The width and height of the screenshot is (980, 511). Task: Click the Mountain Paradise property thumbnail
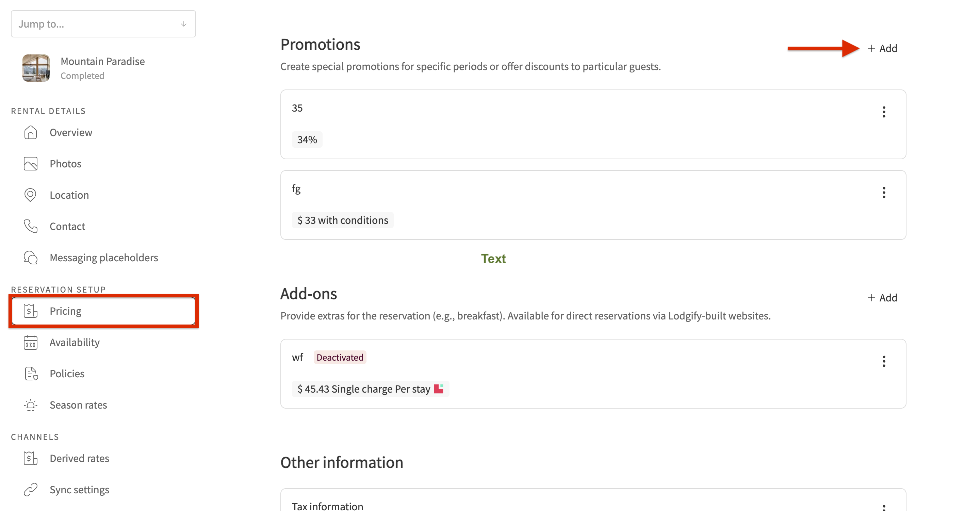coord(36,68)
